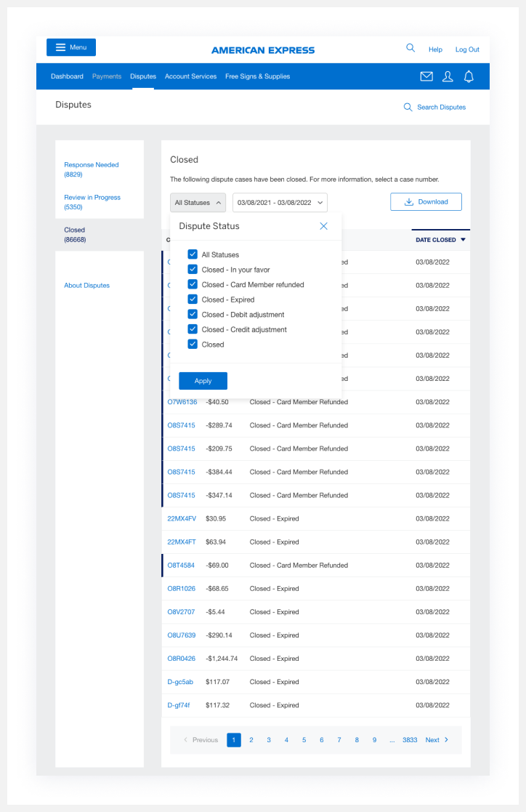Open case number D-gc5ab
Screen dimensions: 526x812
(180, 681)
